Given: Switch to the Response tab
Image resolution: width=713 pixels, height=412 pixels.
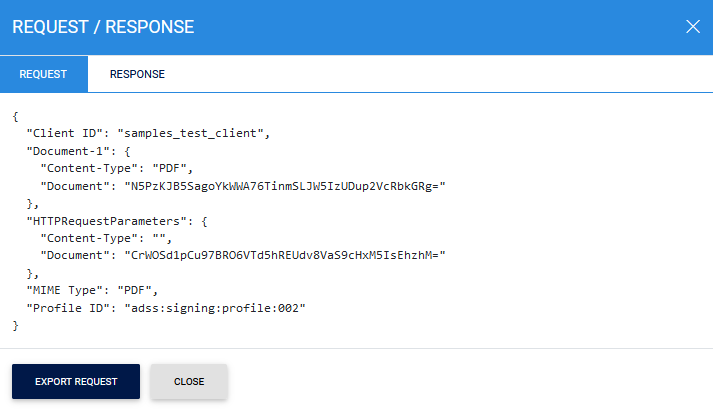Looking at the screenshot, I should point(137,74).
